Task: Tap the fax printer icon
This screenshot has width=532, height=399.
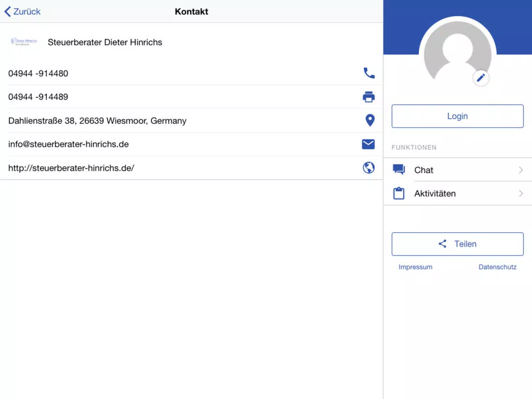Action: coord(369,96)
